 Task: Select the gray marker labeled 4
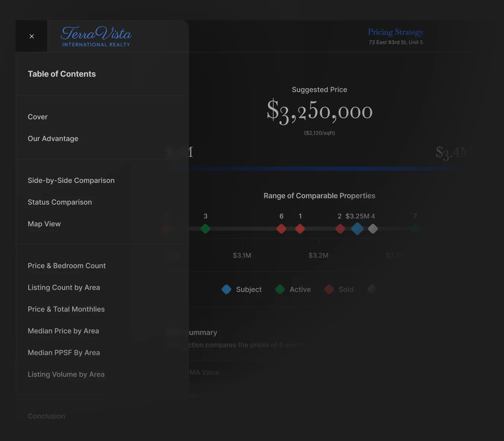tap(373, 229)
